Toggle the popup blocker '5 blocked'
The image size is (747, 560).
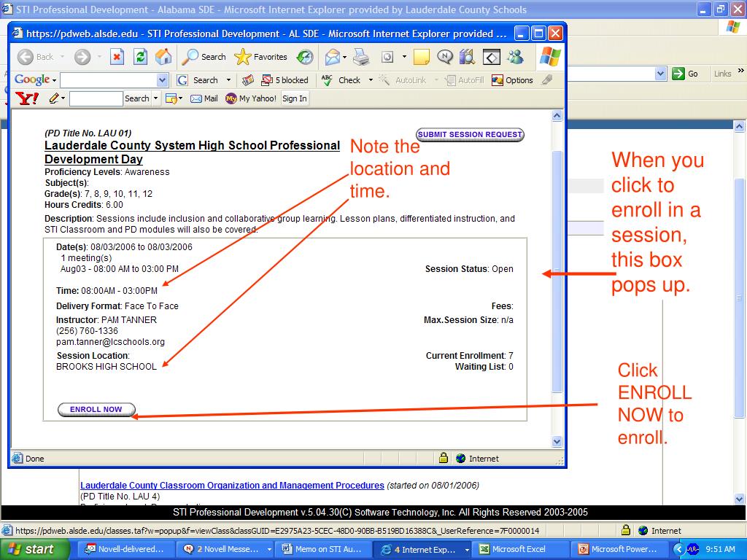[x=285, y=80]
